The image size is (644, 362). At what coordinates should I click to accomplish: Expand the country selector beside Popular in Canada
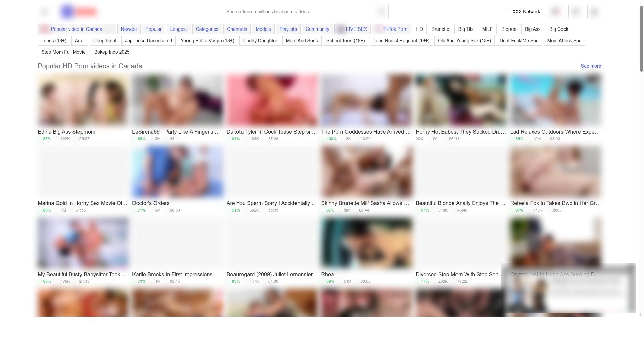tap(111, 29)
